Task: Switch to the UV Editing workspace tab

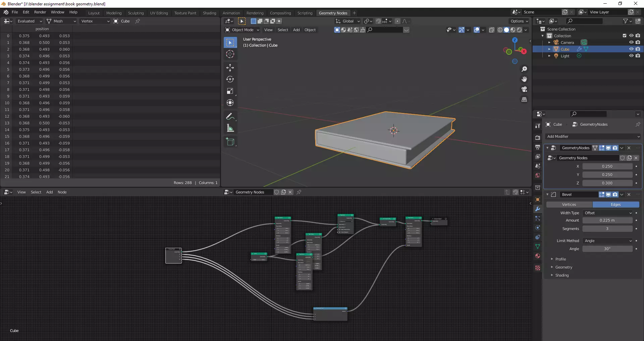Action: (159, 13)
